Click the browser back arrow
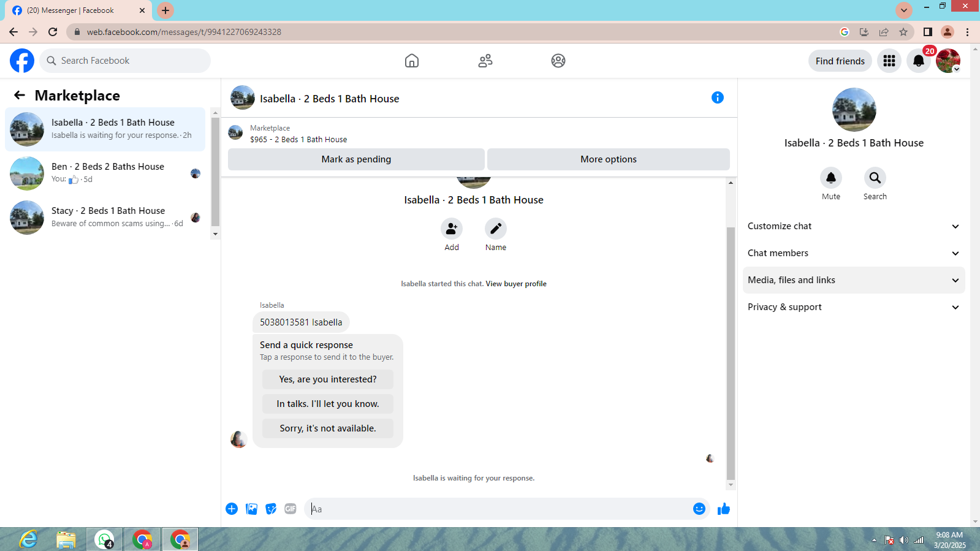 click(x=13, y=32)
